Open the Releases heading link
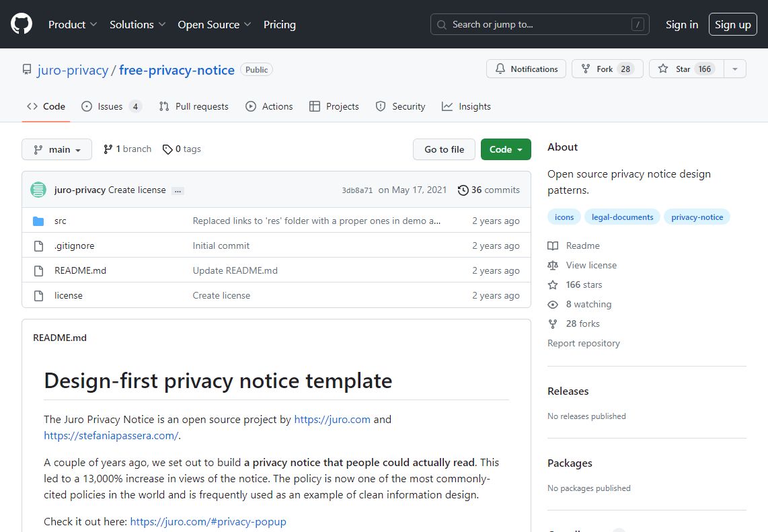This screenshot has height=532, width=768. pos(568,391)
